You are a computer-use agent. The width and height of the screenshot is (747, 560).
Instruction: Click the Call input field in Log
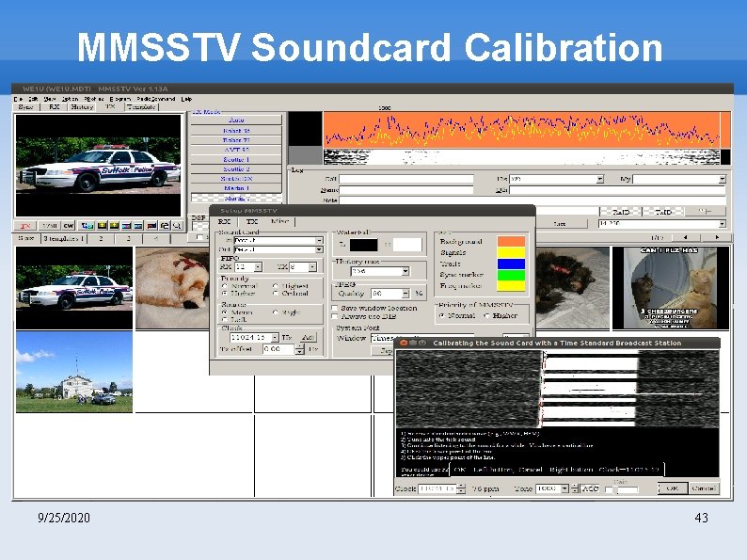[405, 179]
